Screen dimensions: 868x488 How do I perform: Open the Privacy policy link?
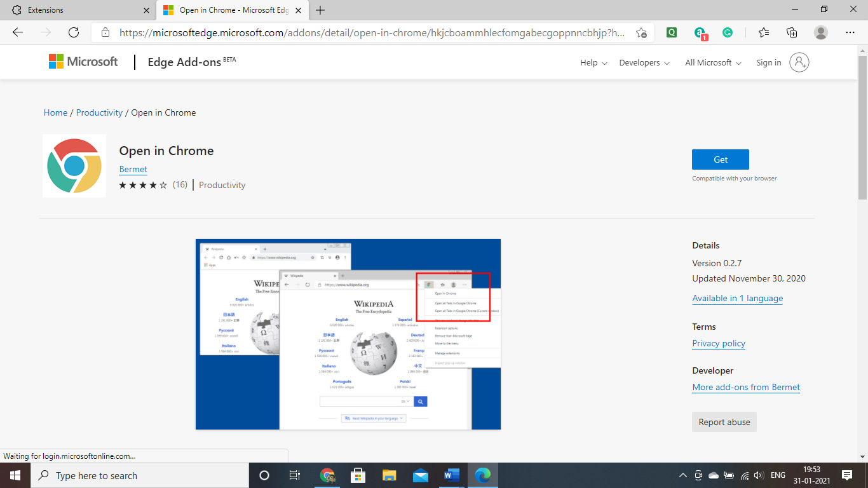coord(719,343)
